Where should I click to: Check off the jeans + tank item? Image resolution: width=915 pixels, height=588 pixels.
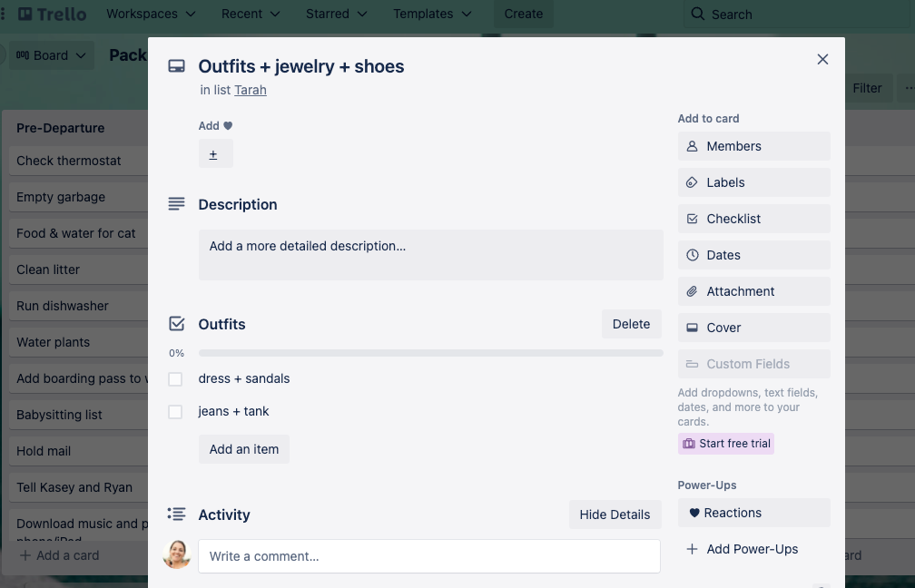coord(174,411)
